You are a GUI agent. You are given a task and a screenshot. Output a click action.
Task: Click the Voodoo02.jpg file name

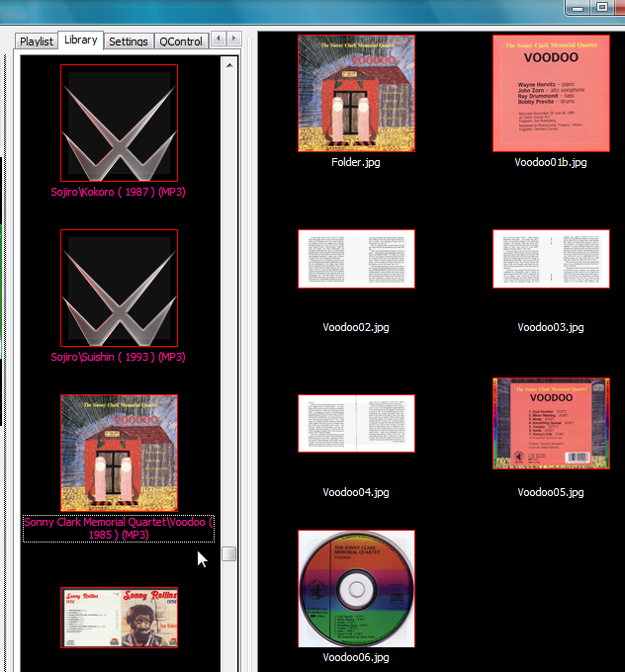(x=356, y=327)
